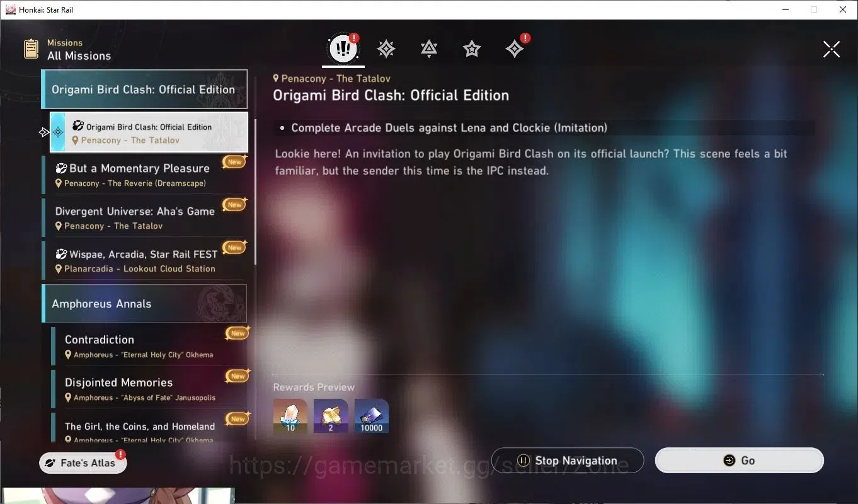Click the Missions clipboard icon
Screen dimensions: 858x504
click(x=31, y=49)
